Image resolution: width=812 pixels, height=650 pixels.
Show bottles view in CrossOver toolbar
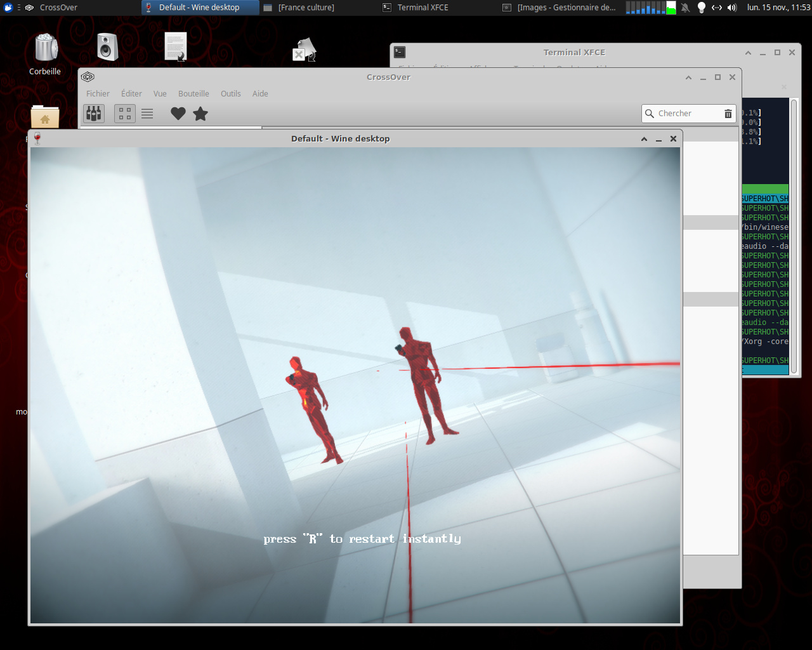(x=94, y=114)
